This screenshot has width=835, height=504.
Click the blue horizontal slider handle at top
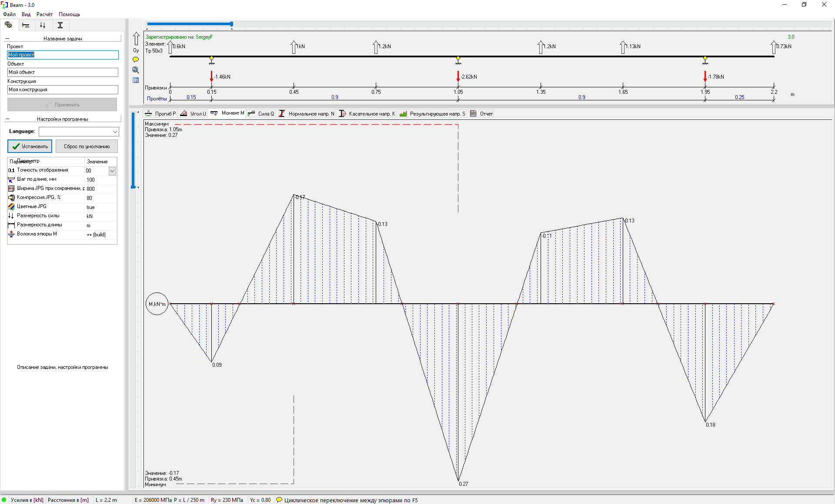click(x=231, y=24)
